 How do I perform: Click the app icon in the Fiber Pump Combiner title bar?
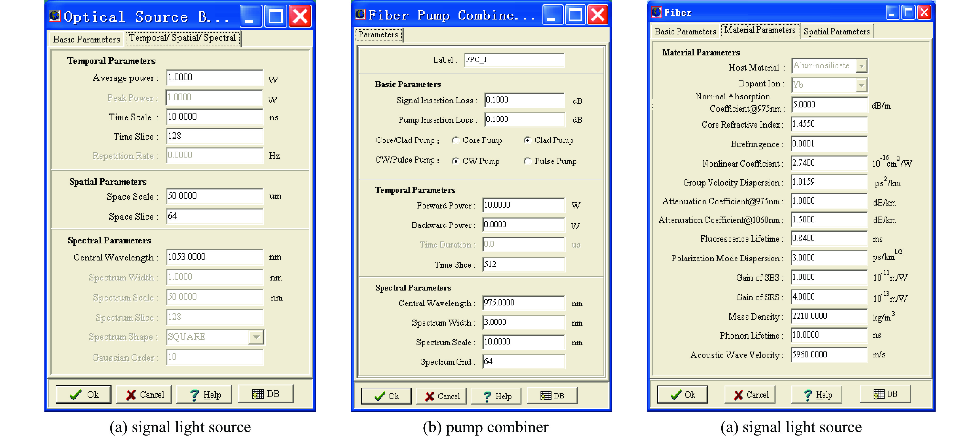click(x=360, y=14)
